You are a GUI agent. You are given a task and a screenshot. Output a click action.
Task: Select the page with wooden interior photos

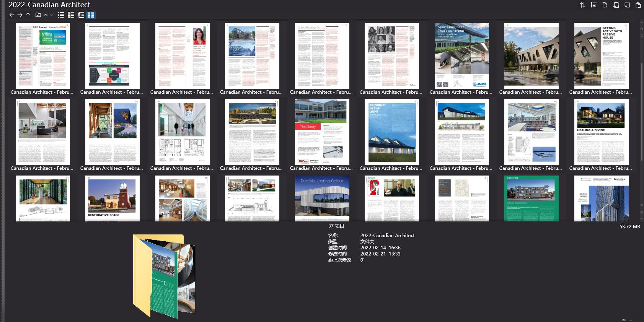(112, 132)
